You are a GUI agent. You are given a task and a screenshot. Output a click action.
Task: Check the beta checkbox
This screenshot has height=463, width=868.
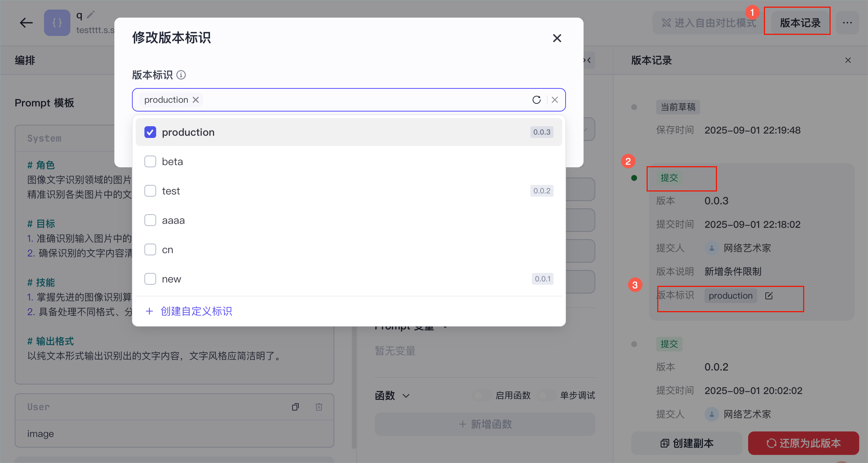tap(150, 161)
